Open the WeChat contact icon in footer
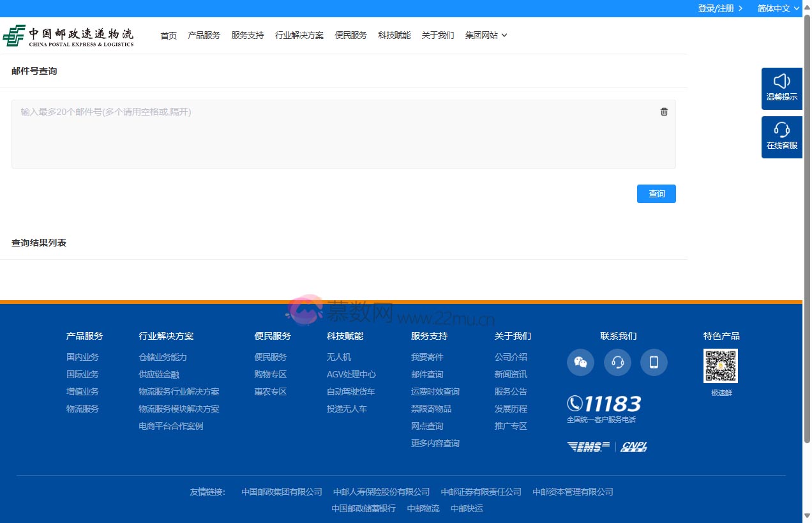 [x=580, y=362]
